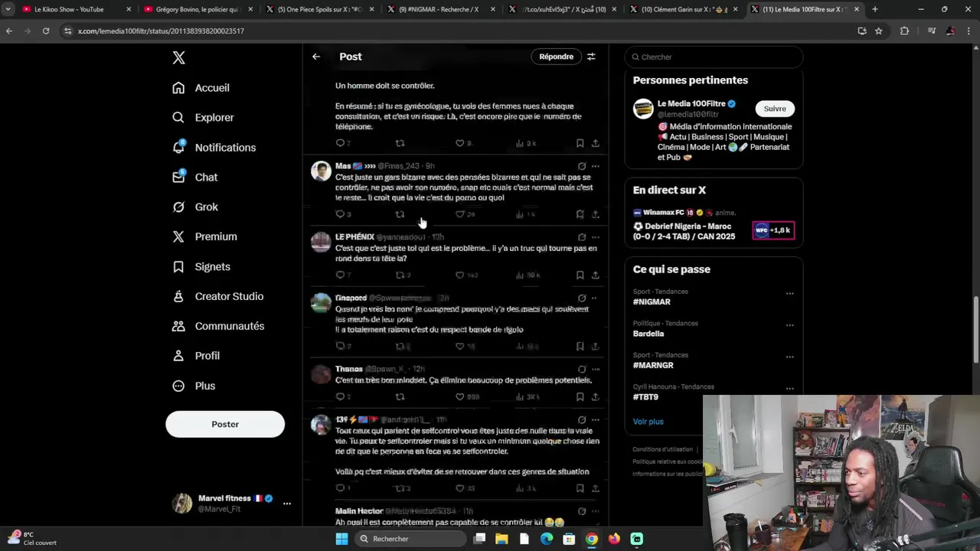Open options for Bardella trend
The image size is (980, 551).
pos(789,325)
